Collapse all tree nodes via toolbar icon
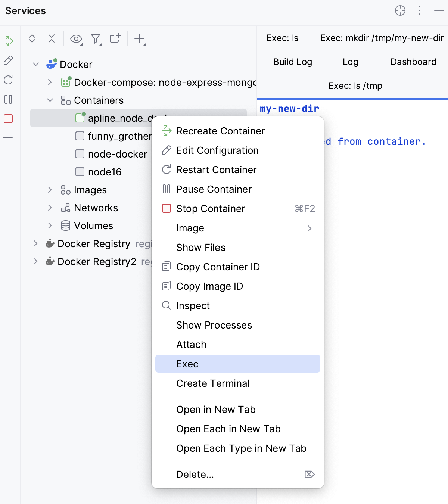Viewport: 448px width, 504px height. pyautogui.click(x=51, y=38)
